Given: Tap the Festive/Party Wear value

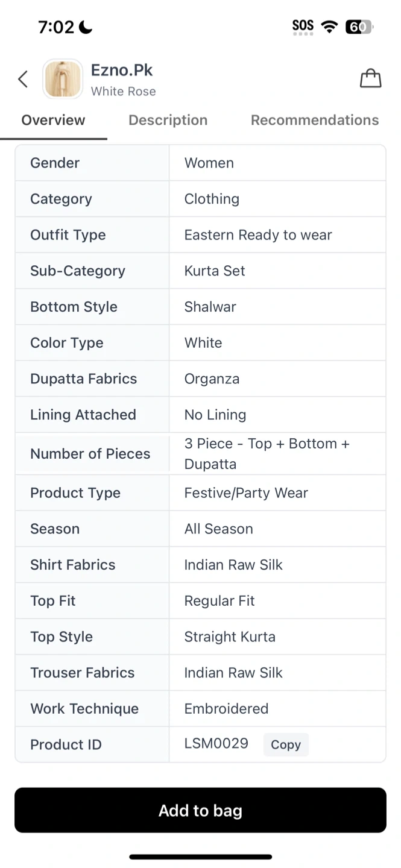Looking at the screenshot, I should tap(246, 493).
